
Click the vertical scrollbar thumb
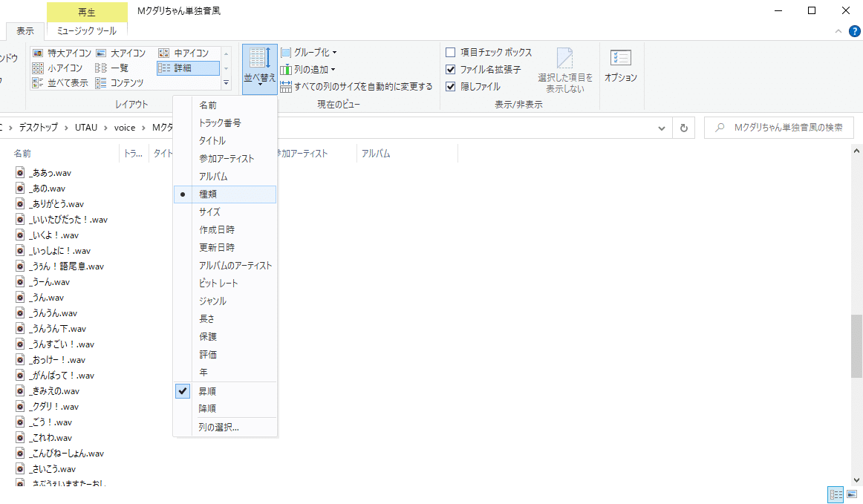pyautogui.click(x=856, y=346)
